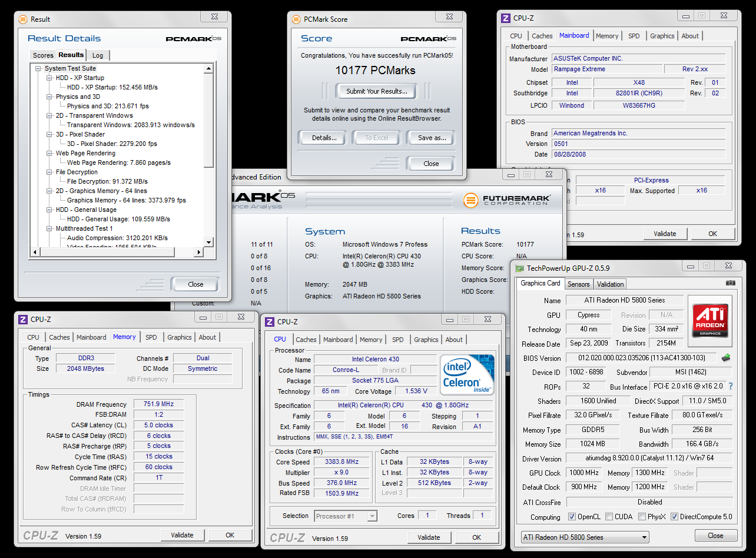Click OK in the CPU-Z memory window
The width and height of the screenshot is (756, 558).
pyautogui.click(x=230, y=535)
